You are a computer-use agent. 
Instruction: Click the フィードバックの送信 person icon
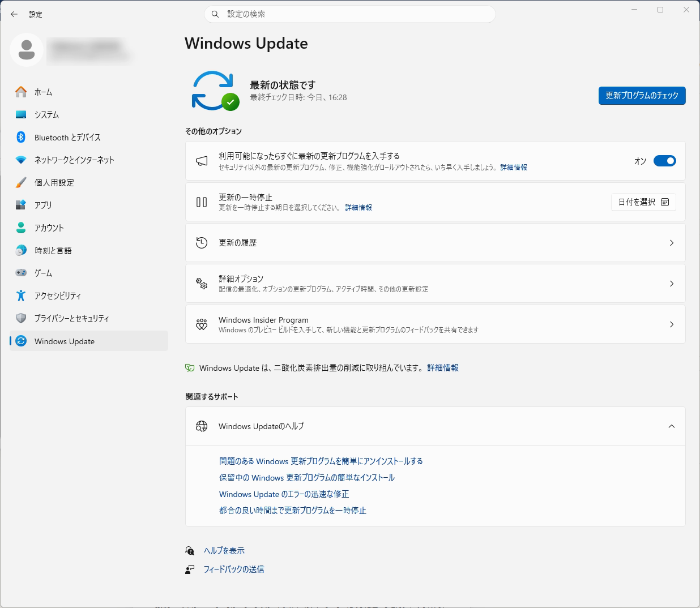tap(190, 570)
